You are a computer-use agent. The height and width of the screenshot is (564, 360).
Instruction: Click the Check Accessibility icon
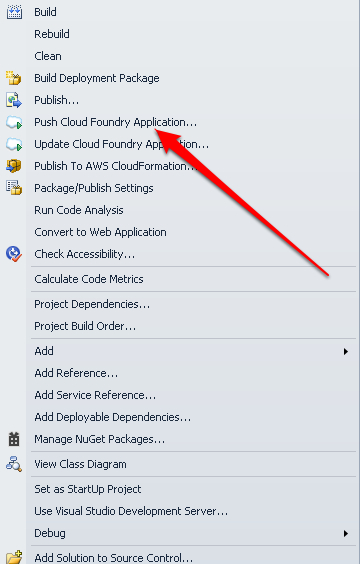point(14,254)
